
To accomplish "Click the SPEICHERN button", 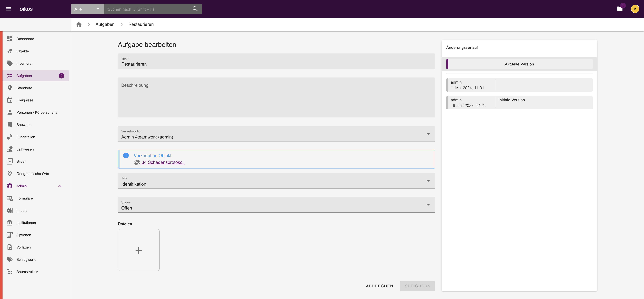I will pyautogui.click(x=418, y=286).
